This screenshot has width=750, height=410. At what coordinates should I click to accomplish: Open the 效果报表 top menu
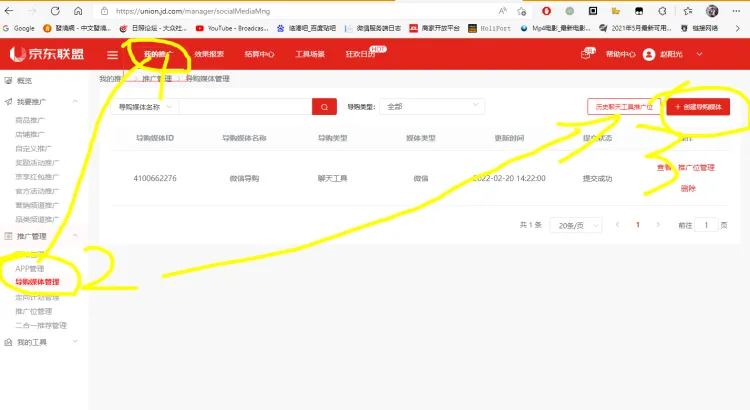(x=210, y=54)
